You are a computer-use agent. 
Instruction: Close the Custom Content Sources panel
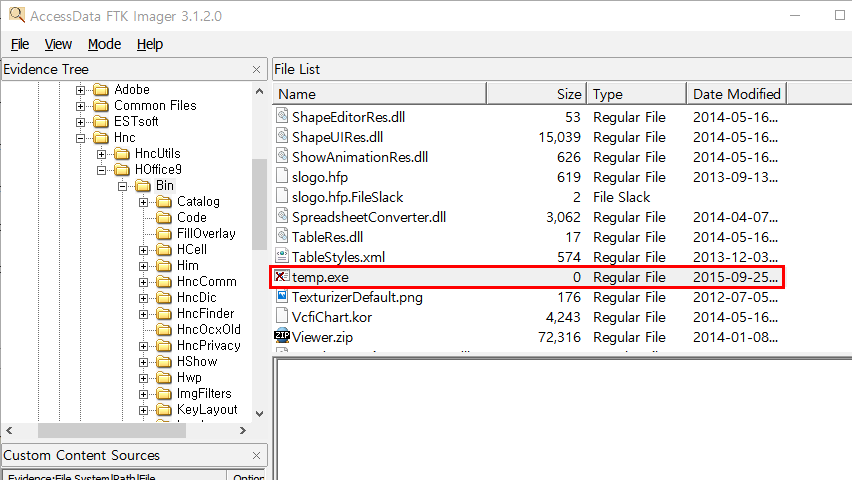(x=256, y=456)
